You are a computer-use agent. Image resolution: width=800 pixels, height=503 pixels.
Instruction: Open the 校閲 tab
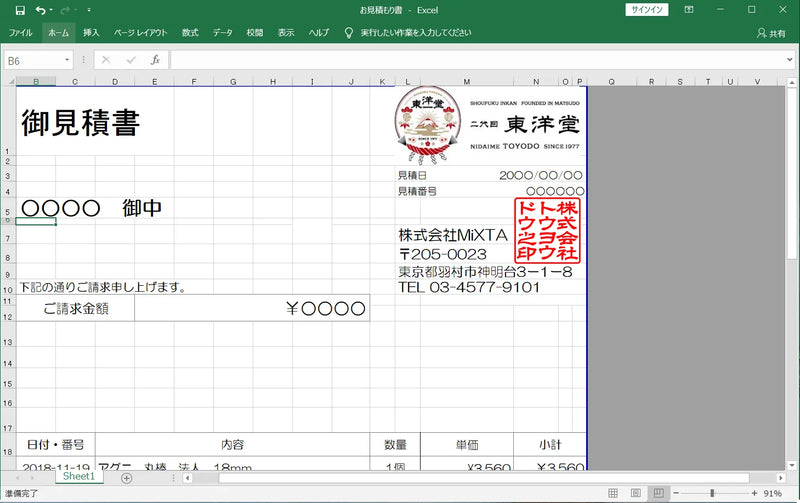point(255,33)
